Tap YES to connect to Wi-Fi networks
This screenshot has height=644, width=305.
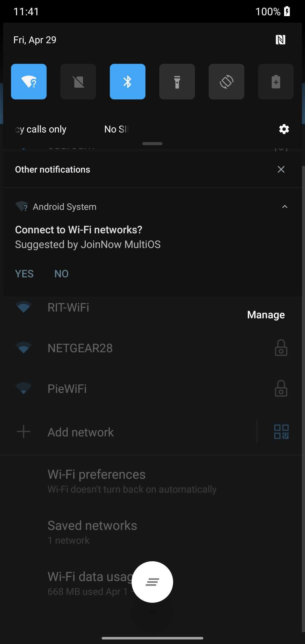(x=24, y=274)
